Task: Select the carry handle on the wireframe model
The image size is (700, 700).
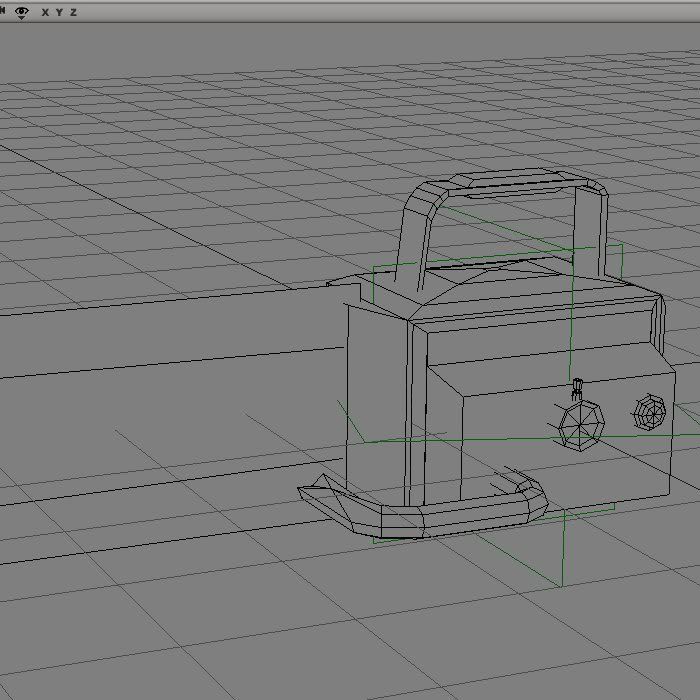Action: coord(501,229)
